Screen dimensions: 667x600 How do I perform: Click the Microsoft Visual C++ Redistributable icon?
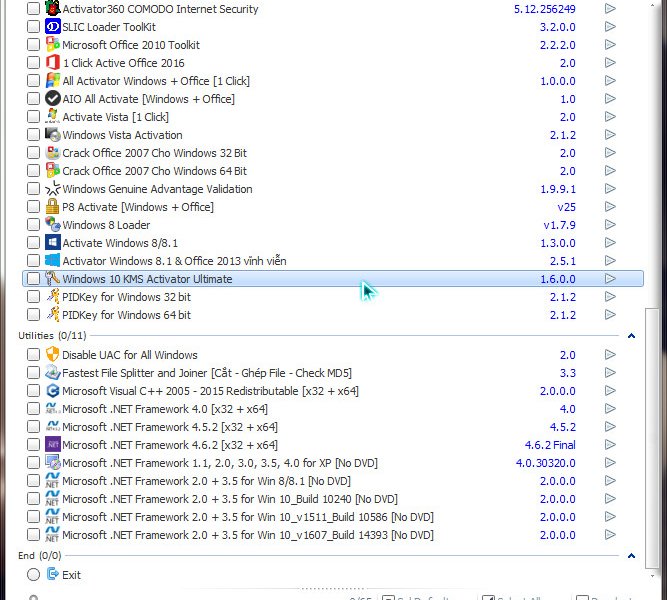[53, 391]
